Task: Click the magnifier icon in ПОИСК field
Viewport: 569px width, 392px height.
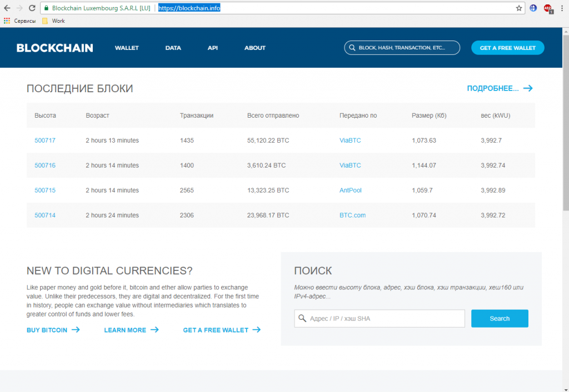Action: coord(302,318)
